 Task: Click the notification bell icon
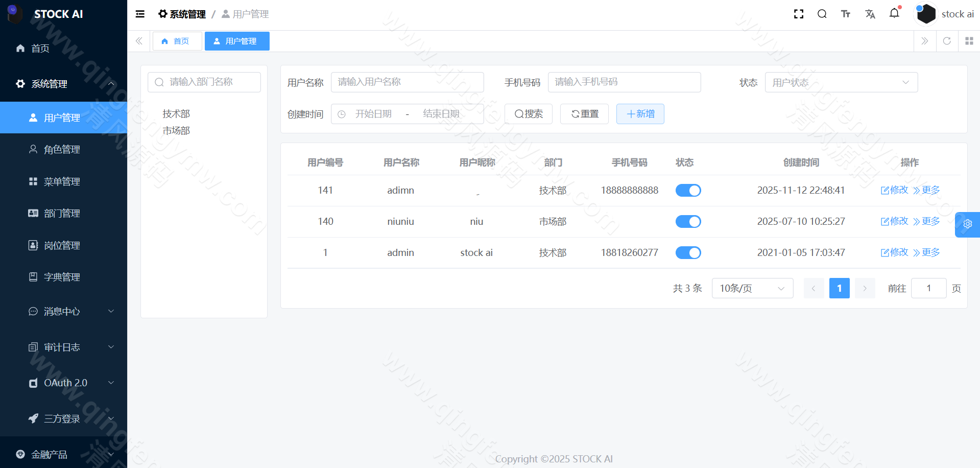pos(894,14)
